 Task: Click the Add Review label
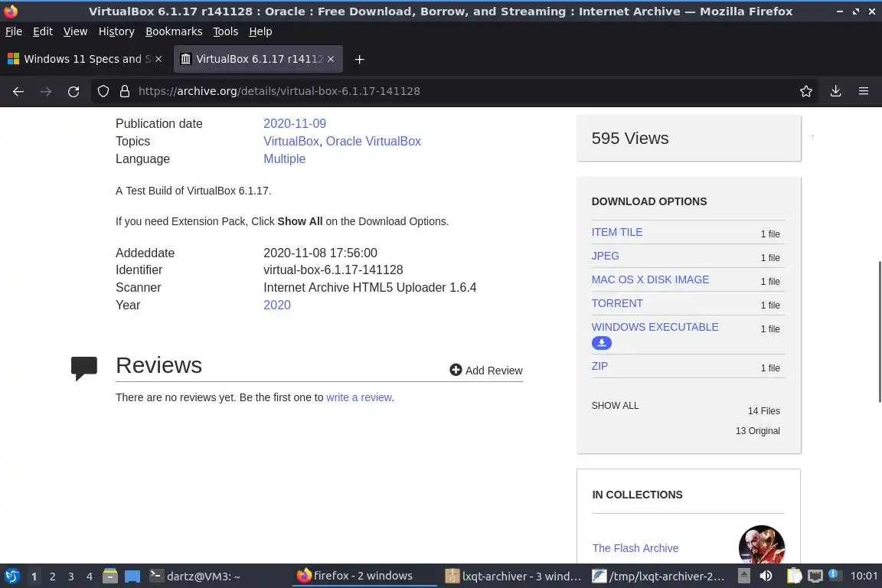(494, 371)
